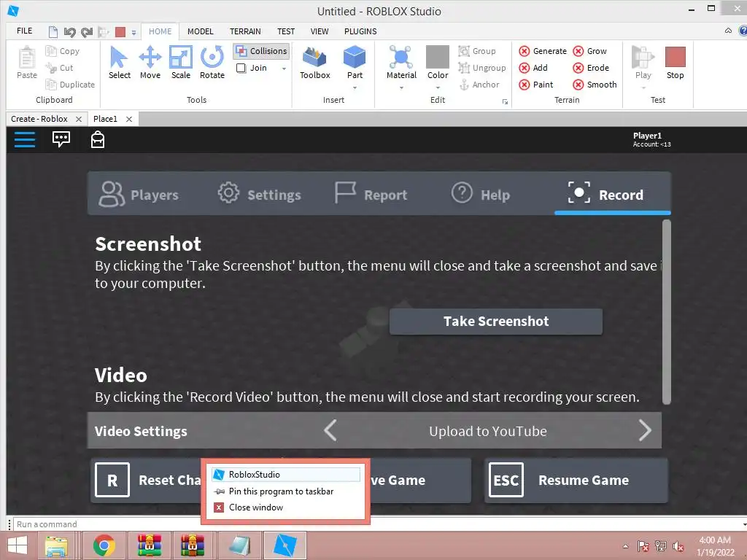The width and height of the screenshot is (747, 560).
Task: Expand the Color dropdown arrow
Action: click(x=438, y=87)
